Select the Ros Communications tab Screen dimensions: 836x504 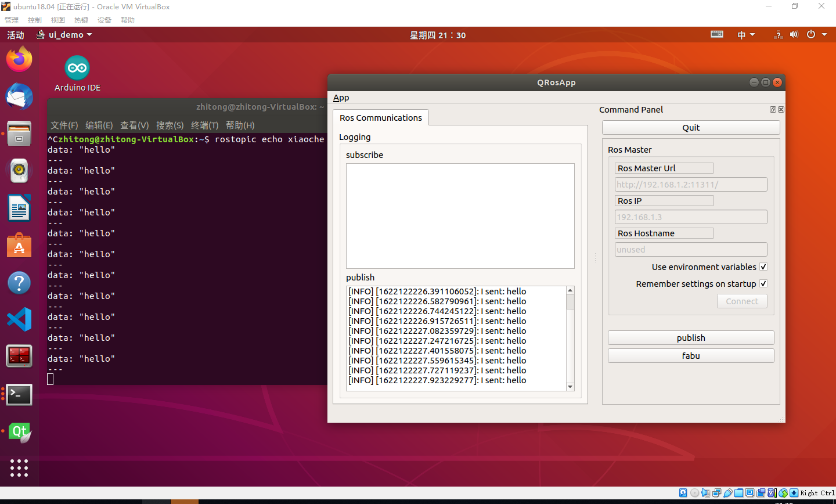[x=380, y=117]
